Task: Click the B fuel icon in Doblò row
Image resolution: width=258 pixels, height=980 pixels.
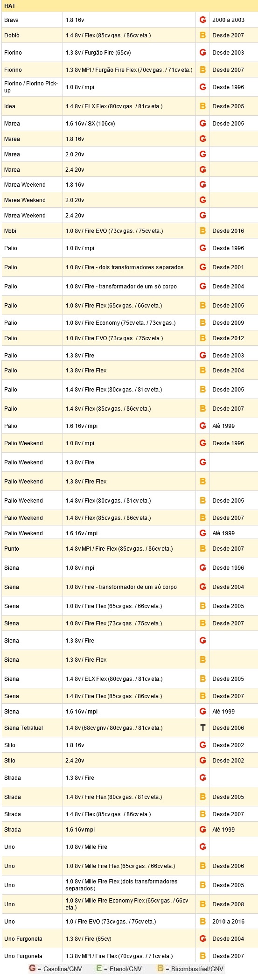Action: 202,35
